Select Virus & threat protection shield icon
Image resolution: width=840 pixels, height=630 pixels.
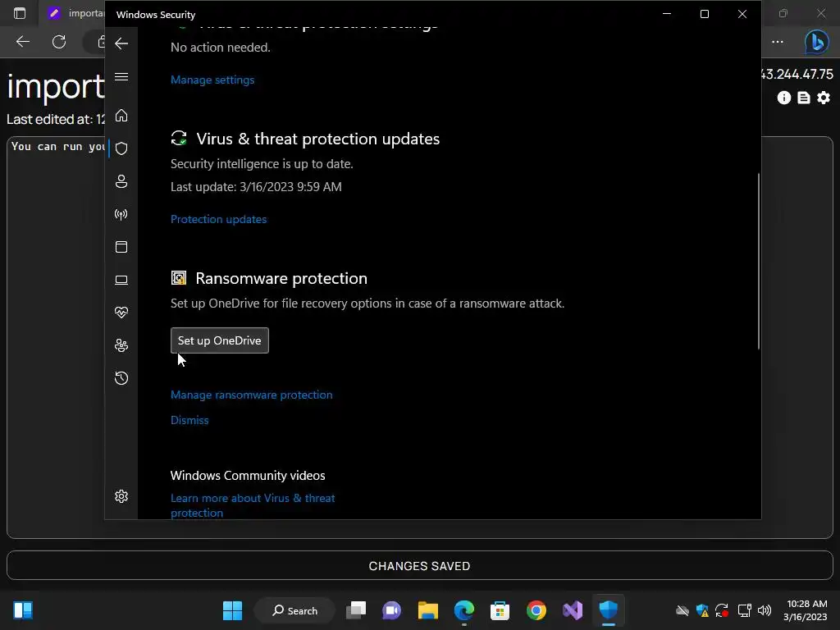pyautogui.click(x=121, y=148)
